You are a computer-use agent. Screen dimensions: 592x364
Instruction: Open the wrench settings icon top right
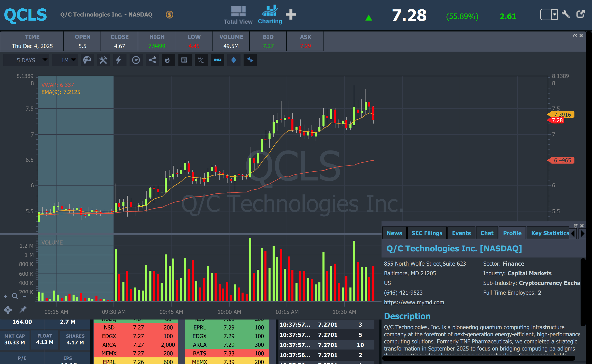(565, 14)
